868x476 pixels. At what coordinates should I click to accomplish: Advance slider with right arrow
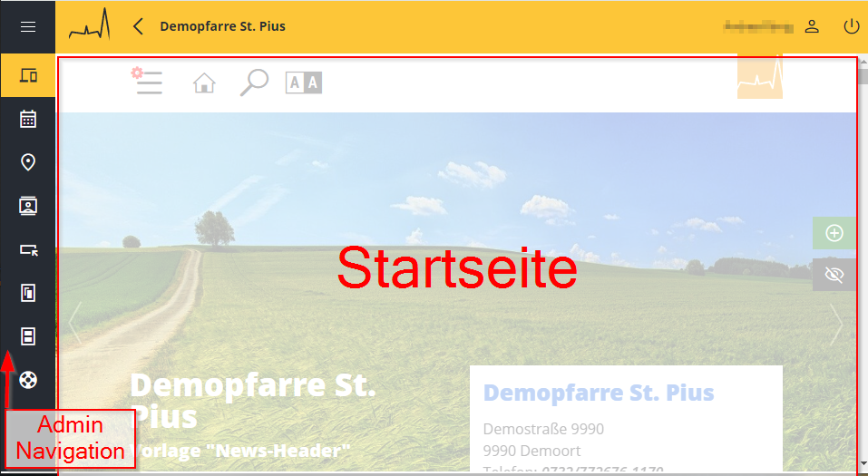pyautogui.click(x=835, y=323)
